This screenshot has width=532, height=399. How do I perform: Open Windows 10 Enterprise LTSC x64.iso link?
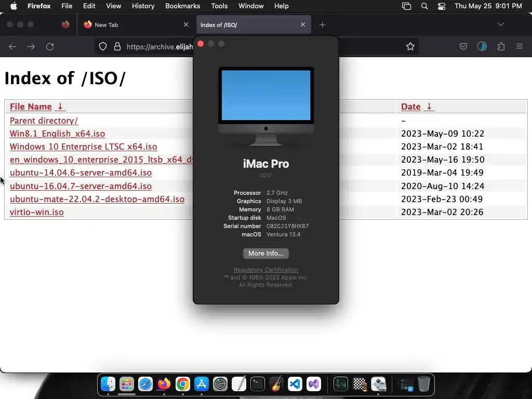(83, 147)
